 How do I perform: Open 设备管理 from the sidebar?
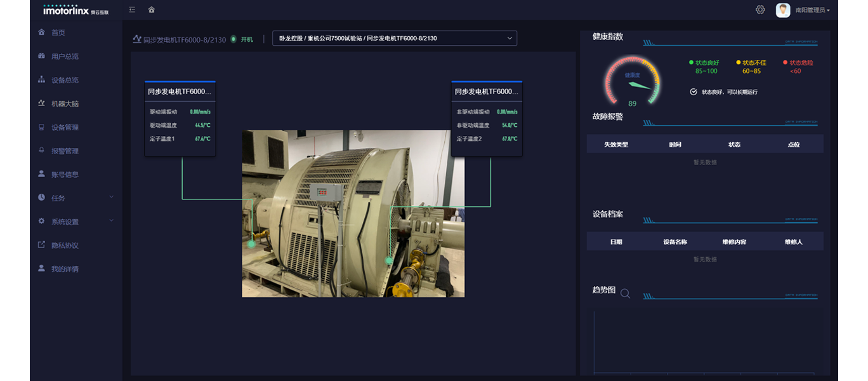65,128
